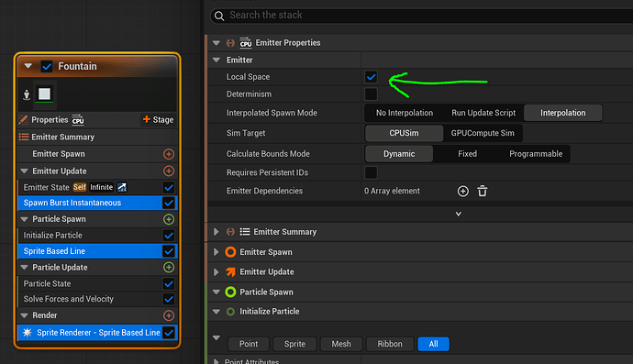Add module to Emitter Spawn plus icon
The image size is (633, 364).
(169, 154)
